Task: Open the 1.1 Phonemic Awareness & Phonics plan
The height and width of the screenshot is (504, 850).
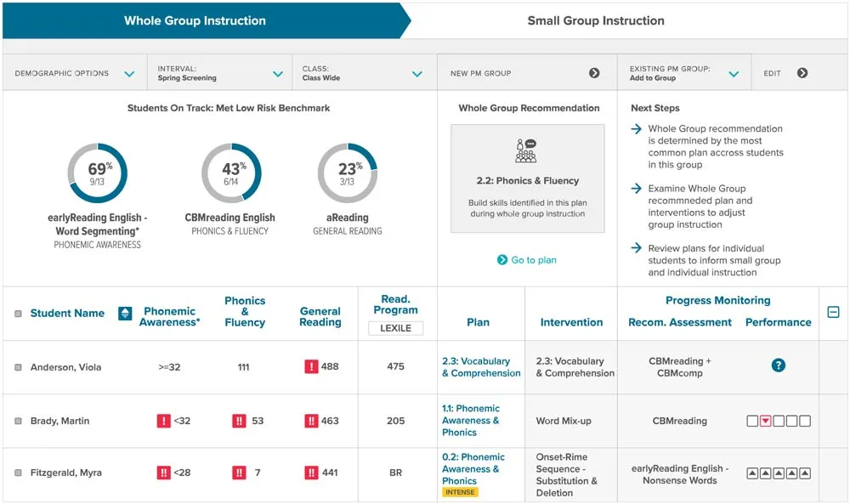Action: (x=471, y=420)
